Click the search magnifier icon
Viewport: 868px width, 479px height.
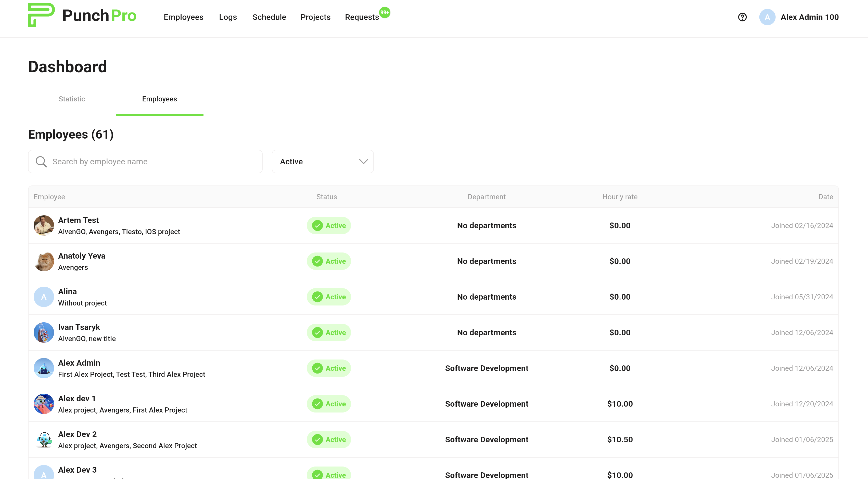(x=41, y=162)
